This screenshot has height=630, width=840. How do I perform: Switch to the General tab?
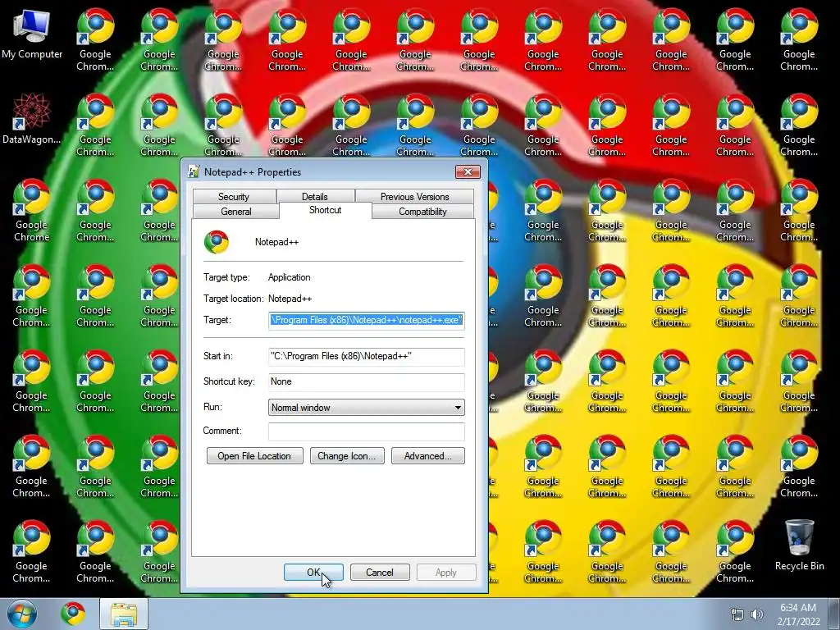(x=235, y=212)
